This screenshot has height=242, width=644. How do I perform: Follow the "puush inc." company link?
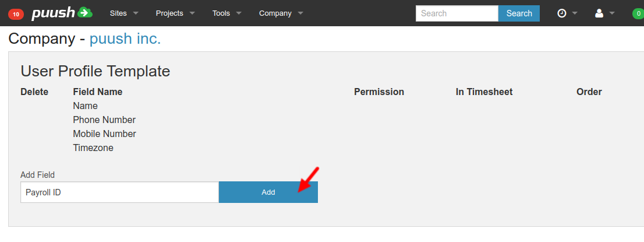click(125, 39)
